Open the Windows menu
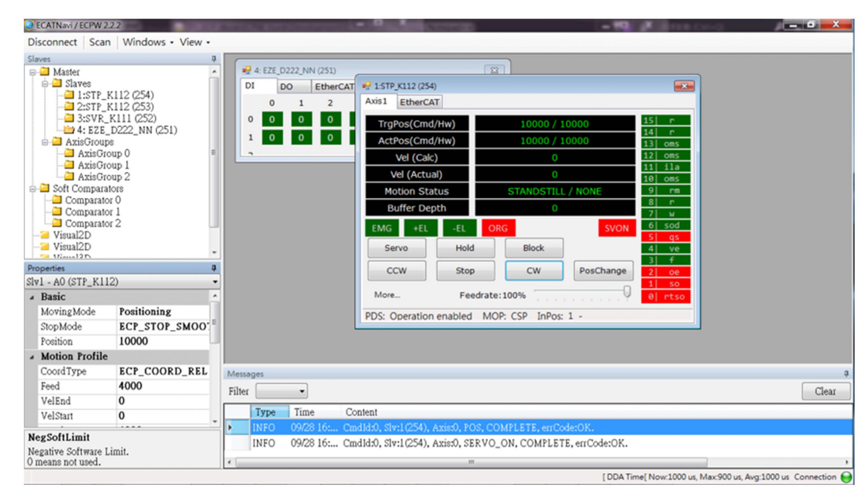 (x=147, y=42)
